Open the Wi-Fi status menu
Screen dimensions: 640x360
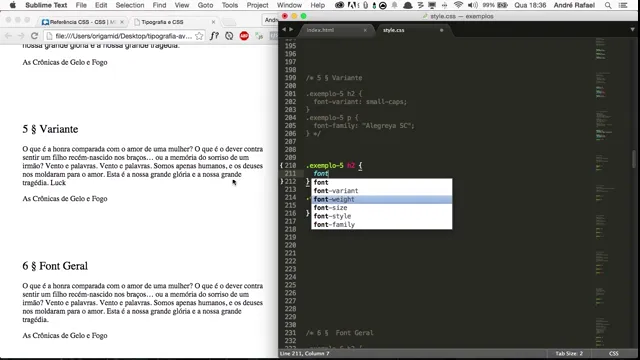coord(458,5)
